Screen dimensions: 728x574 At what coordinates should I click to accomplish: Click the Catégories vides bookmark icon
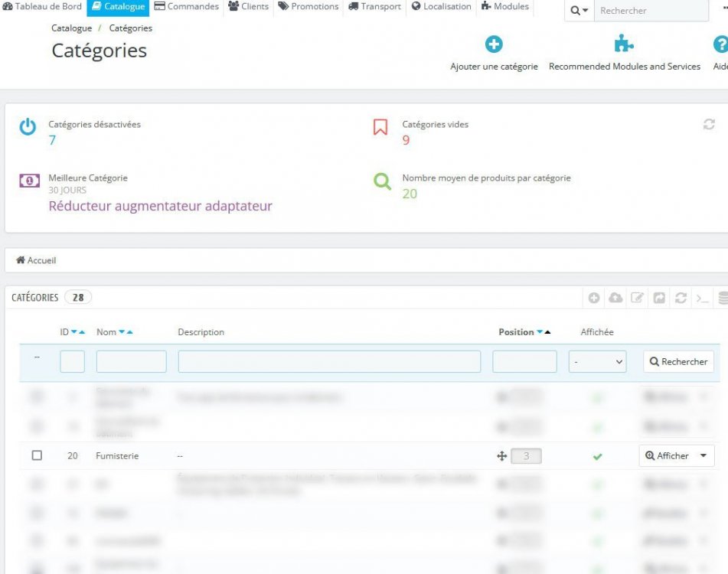380,127
